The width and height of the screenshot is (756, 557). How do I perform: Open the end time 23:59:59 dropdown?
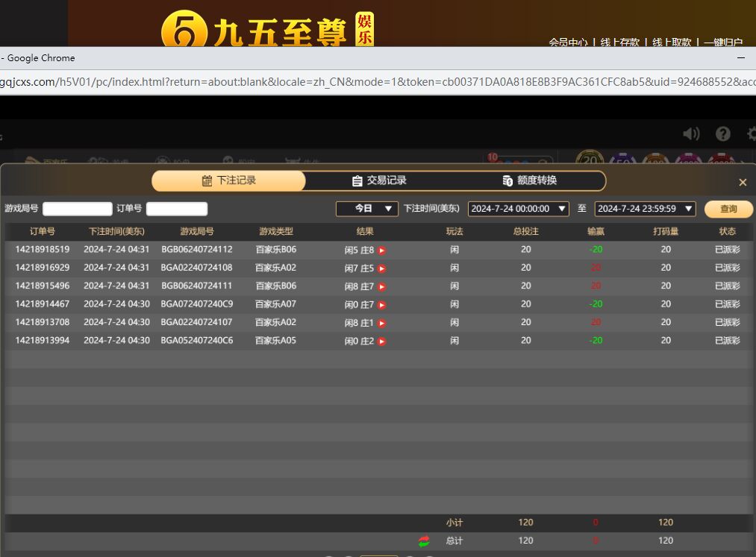coord(645,209)
